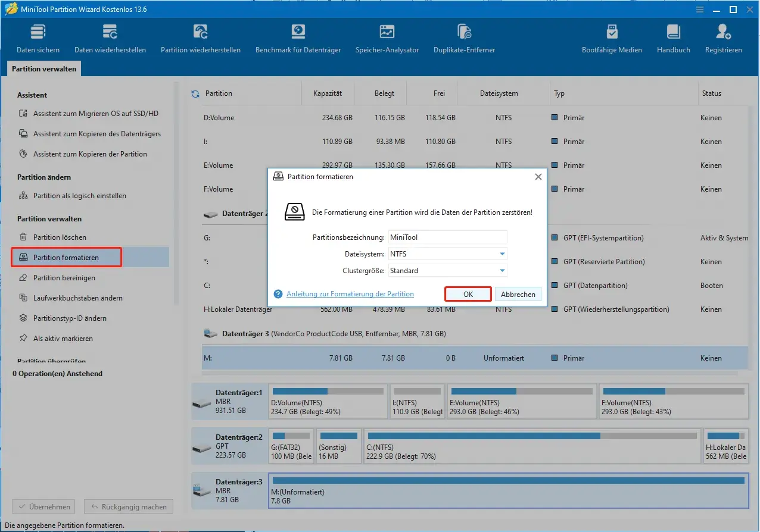Open the Dateisystem NTFS dropdown
This screenshot has width=760, height=532.
point(447,254)
